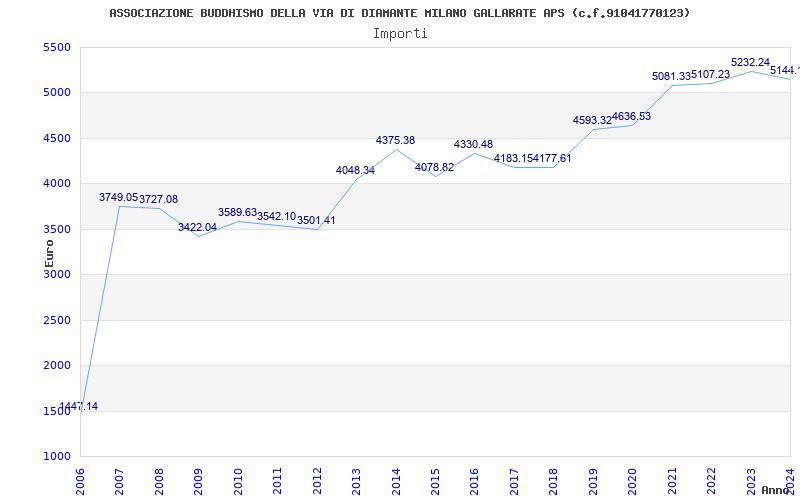Select x-axis year 2014
The image size is (800, 500).
(396, 481)
